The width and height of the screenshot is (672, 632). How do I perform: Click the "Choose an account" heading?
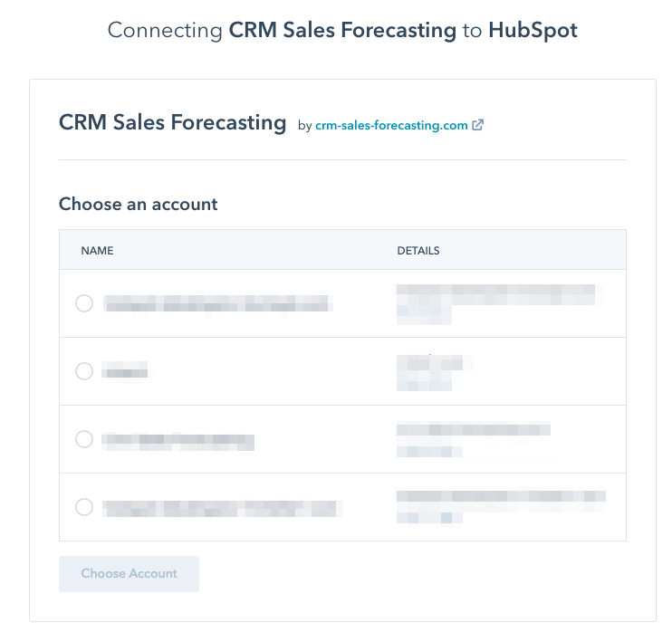tap(139, 204)
